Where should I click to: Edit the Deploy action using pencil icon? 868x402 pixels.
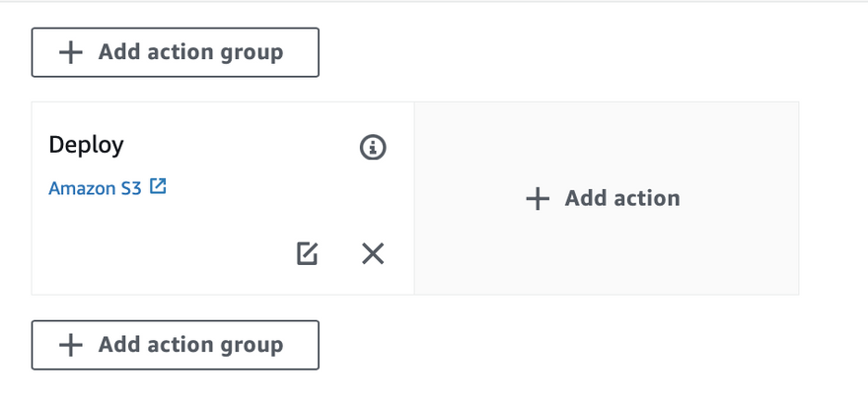(x=307, y=254)
